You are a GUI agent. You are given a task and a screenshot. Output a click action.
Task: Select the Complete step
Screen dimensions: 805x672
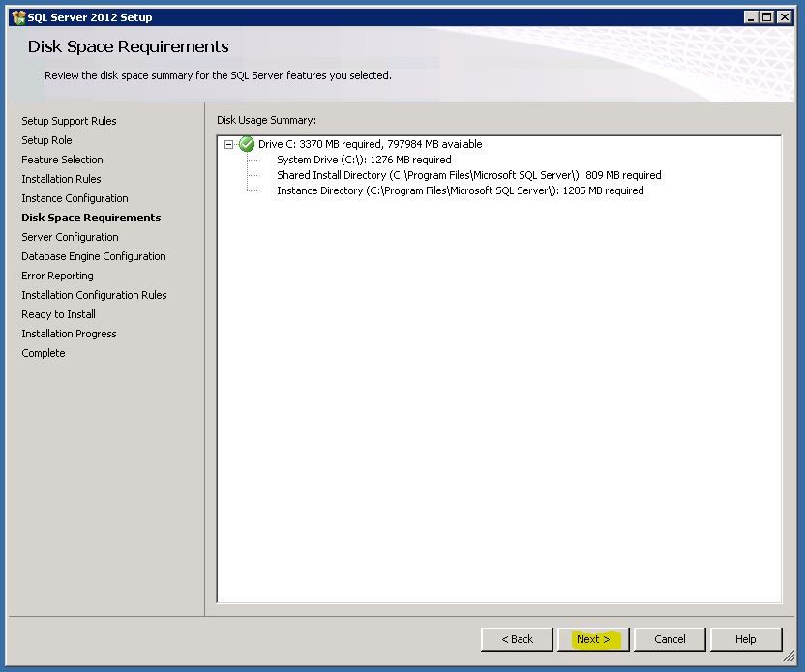tap(44, 353)
